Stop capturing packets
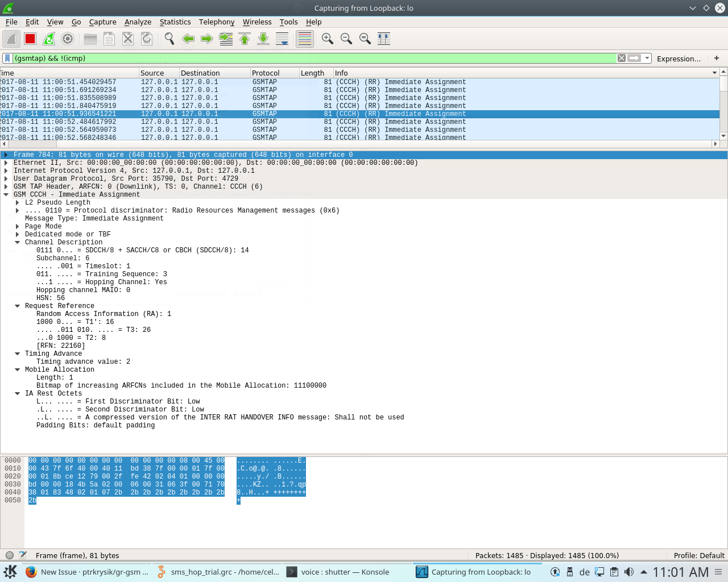This screenshot has width=728, height=582. tap(30, 39)
